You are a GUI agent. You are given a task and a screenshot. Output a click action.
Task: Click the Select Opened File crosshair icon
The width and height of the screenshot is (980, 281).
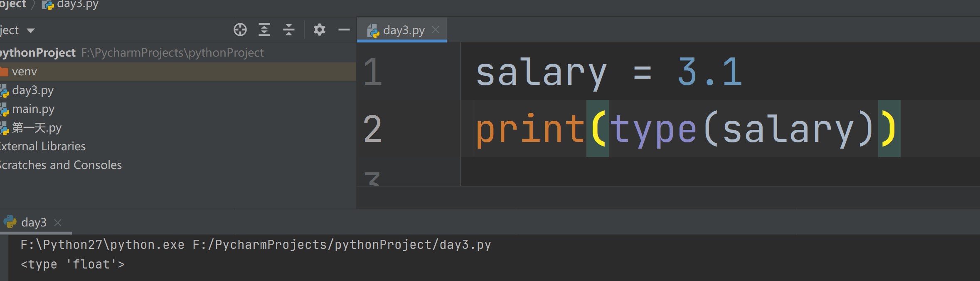240,30
